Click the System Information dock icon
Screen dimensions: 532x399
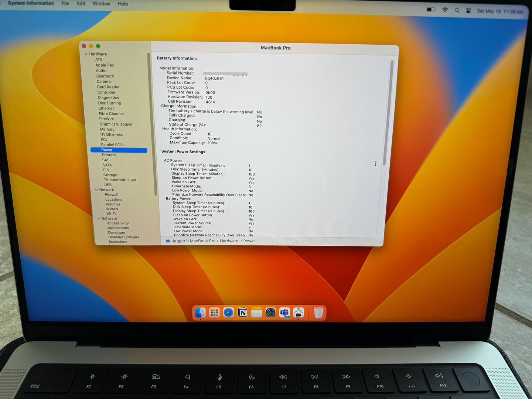coord(299,313)
